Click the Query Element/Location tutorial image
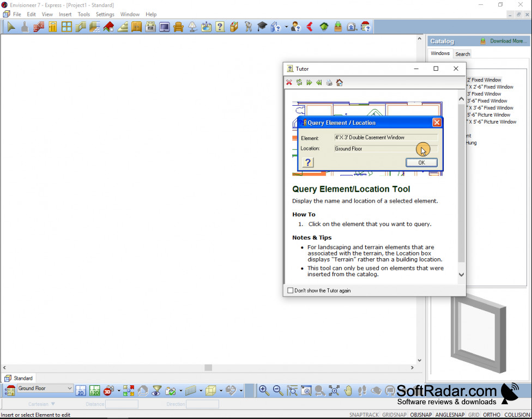This screenshot has height=419, width=532. point(367,138)
